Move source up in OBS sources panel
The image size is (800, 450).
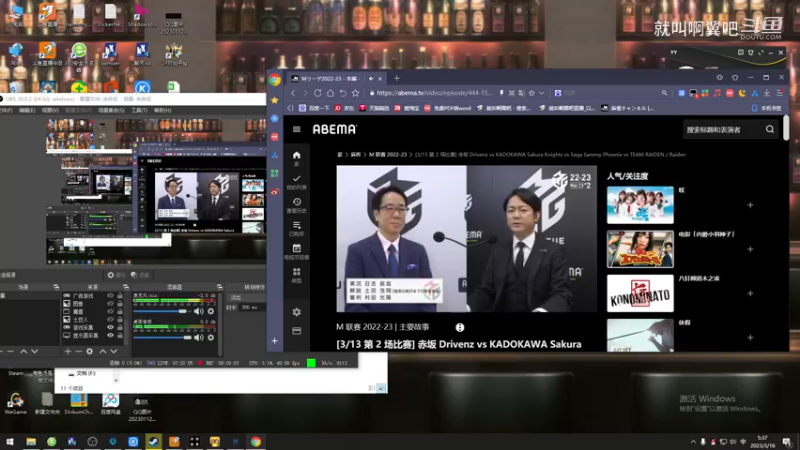click(103, 352)
